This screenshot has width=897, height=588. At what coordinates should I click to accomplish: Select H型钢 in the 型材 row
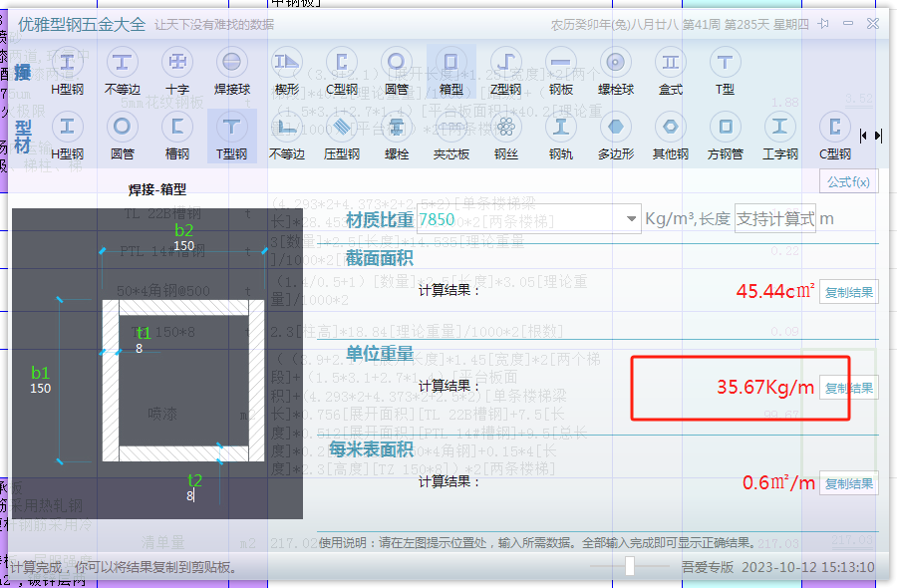(68, 137)
